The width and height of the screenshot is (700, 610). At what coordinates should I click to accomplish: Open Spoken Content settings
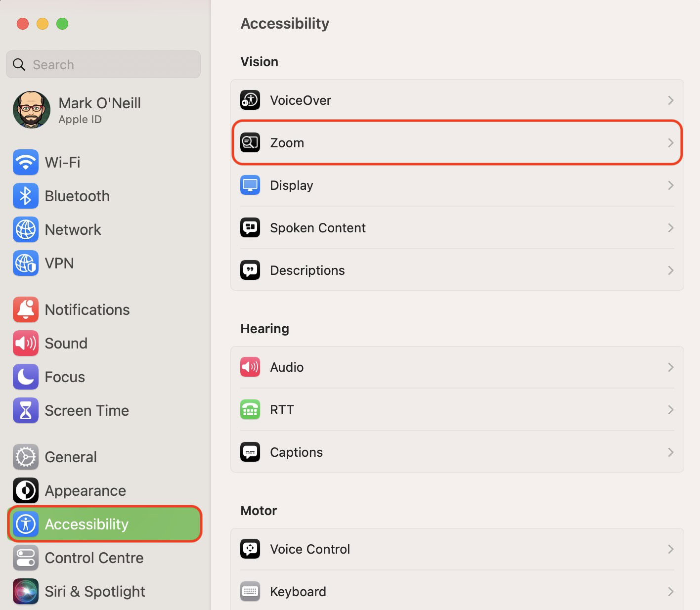(x=318, y=228)
